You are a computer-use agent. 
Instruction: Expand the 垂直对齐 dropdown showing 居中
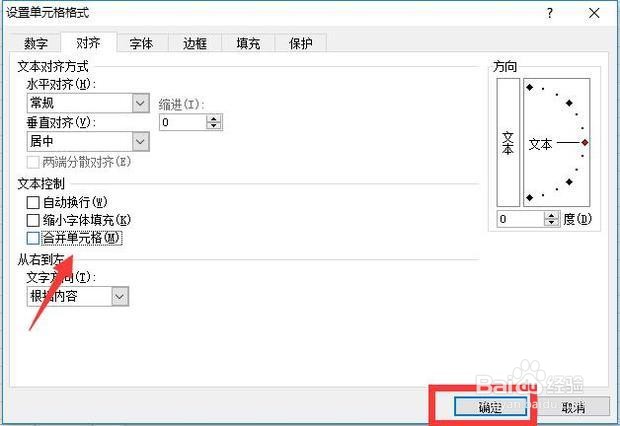pos(88,141)
